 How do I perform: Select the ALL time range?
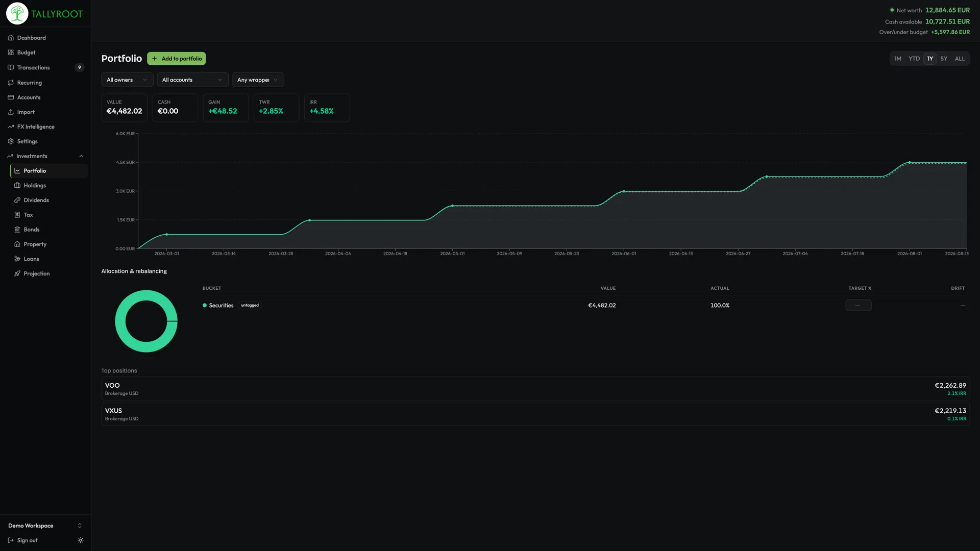point(960,59)
